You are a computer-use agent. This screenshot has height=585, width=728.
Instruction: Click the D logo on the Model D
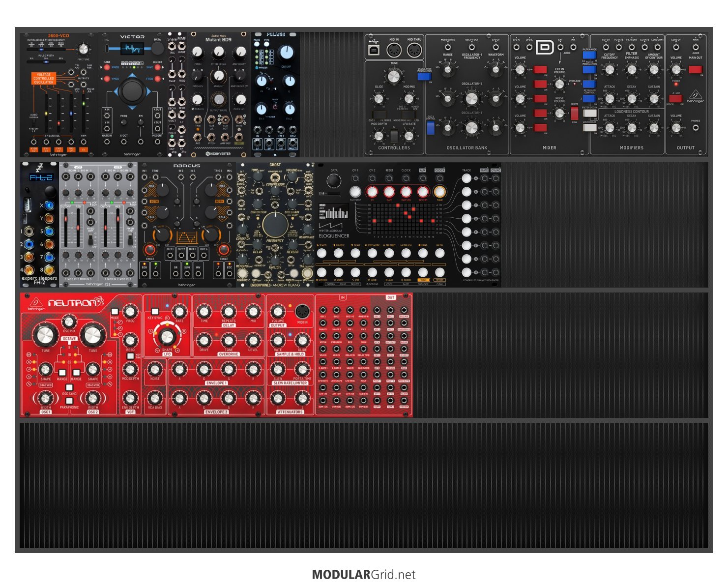click(x=545, y=47)
